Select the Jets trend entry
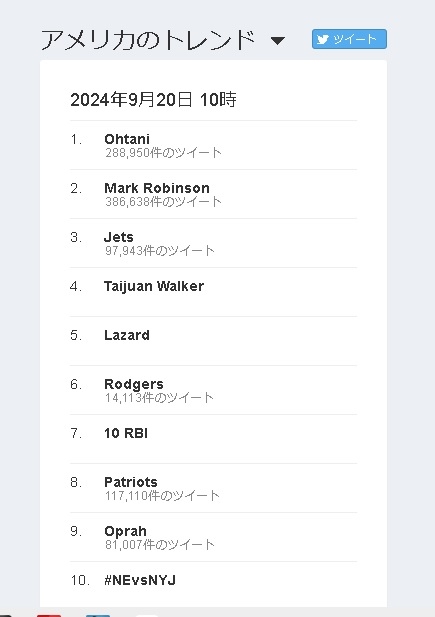 tap(118, 237)
